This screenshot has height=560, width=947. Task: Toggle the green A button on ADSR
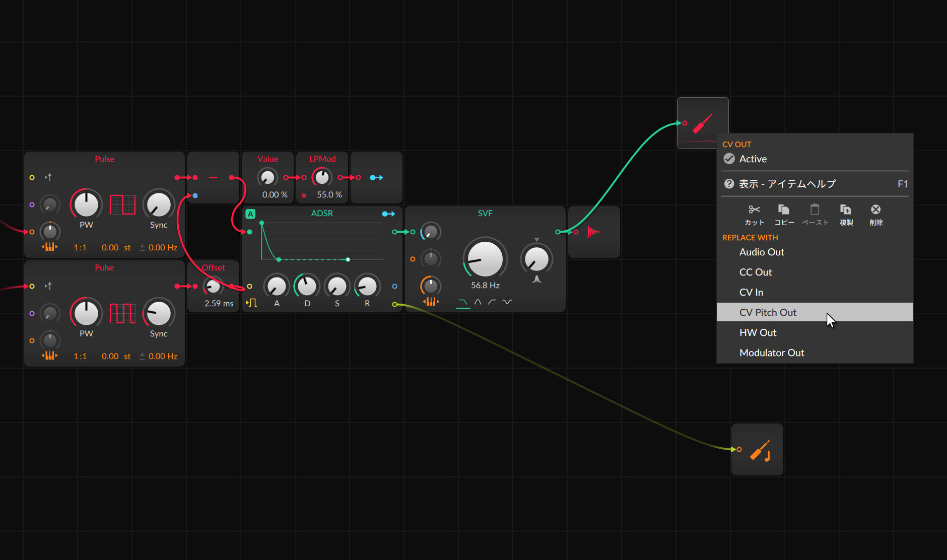(250, 214)
